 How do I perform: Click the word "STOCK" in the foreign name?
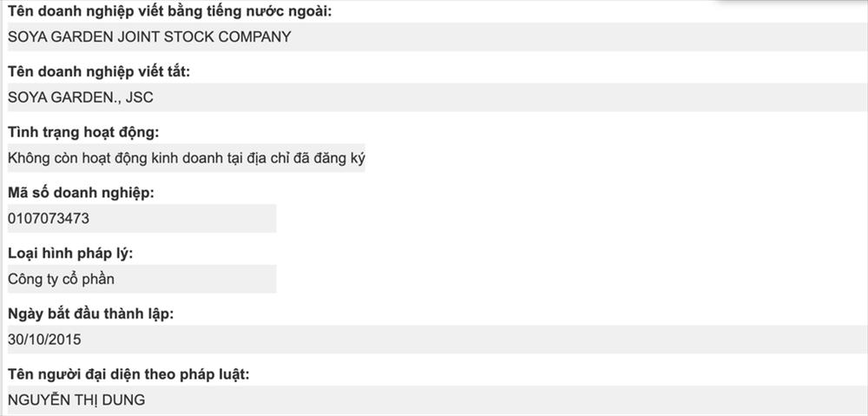[x=197, y=37]
